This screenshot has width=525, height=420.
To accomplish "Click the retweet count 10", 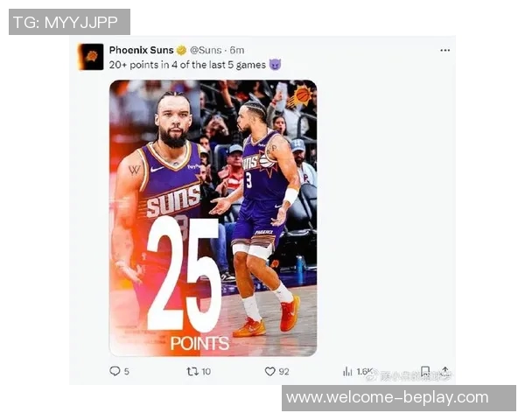I will point(206,371).
